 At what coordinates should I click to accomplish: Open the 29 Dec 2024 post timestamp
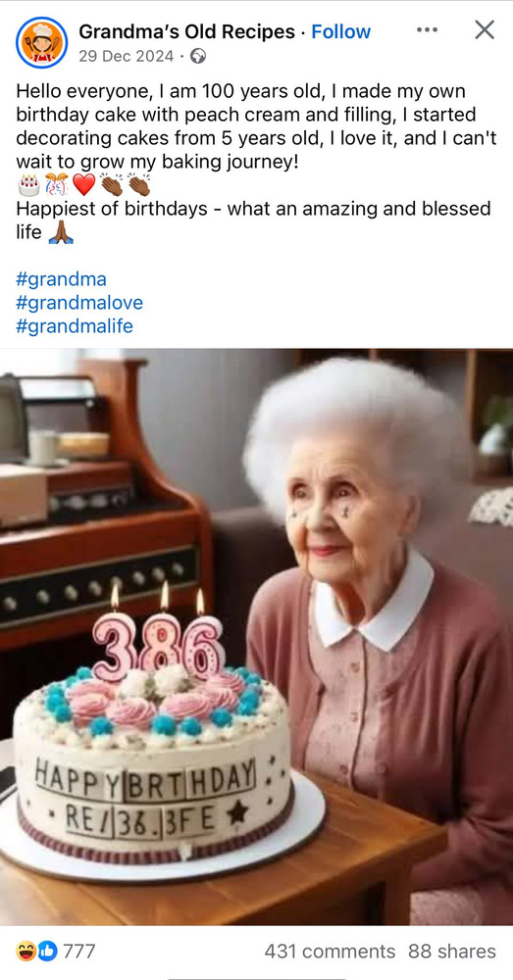tap(127, 56)
